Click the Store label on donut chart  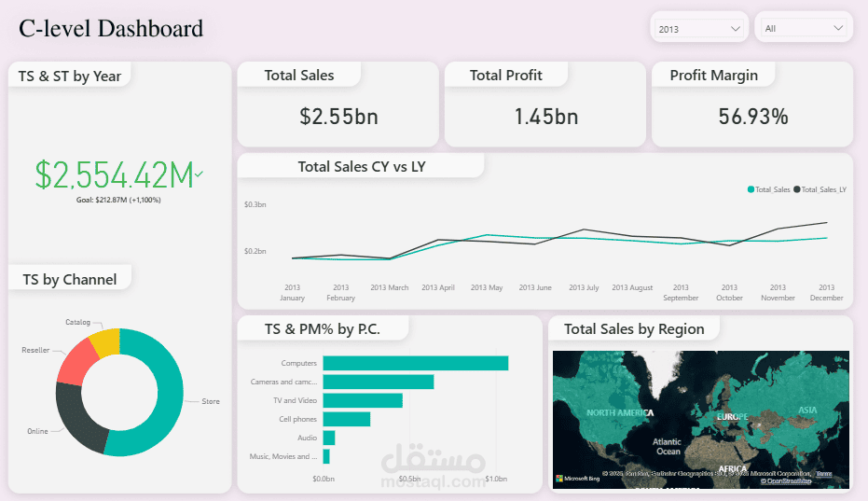coord(211,401)
